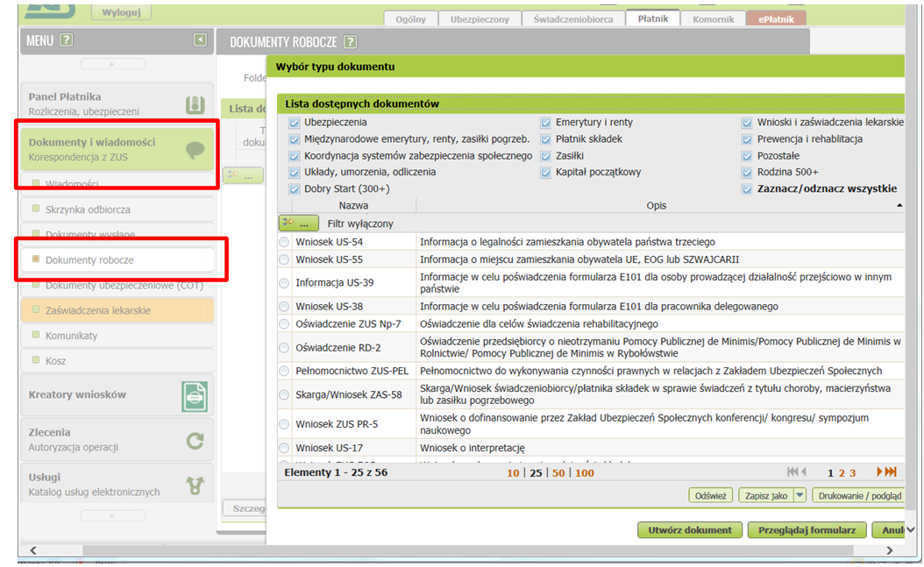The image size is (924, 567).
Task: Click the Utwórz dokument button
Action: coord(689,530)
